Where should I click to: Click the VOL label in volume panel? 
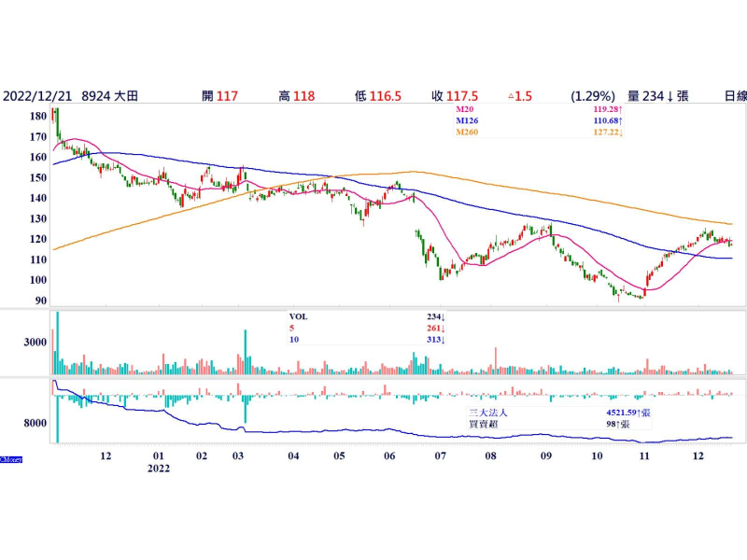coord(298,316)
